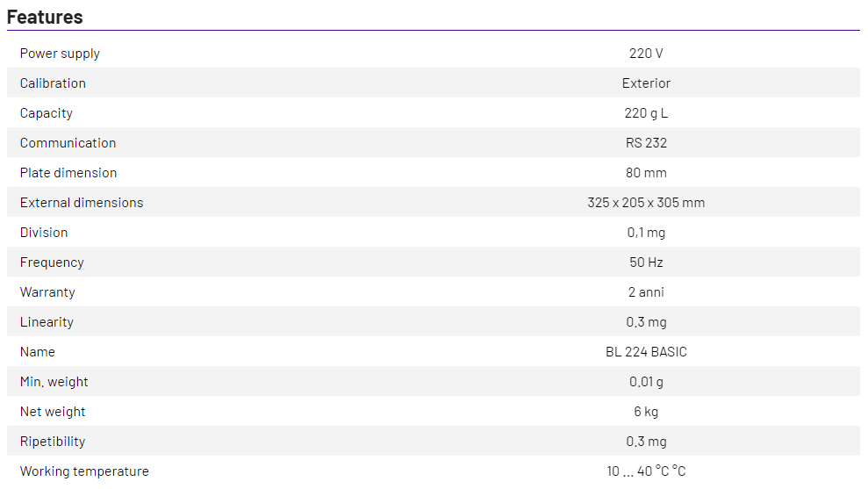Viewport: 868px width, 489px height.
Task: Click the Features heading
Action: pyautogui.click(x=45, y=17)
